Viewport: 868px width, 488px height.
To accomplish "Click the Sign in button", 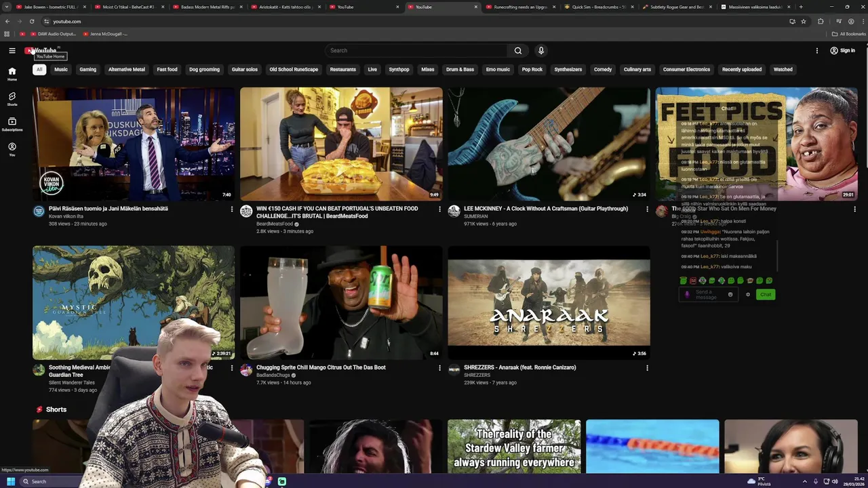I will point(843,50).
